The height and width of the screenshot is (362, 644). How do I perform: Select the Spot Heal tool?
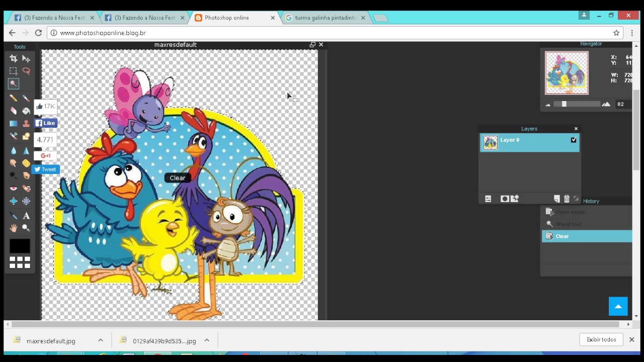pos(26,189)
